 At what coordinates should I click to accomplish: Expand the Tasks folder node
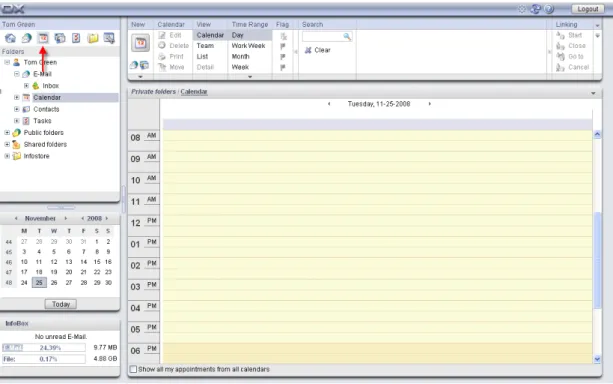16,120
